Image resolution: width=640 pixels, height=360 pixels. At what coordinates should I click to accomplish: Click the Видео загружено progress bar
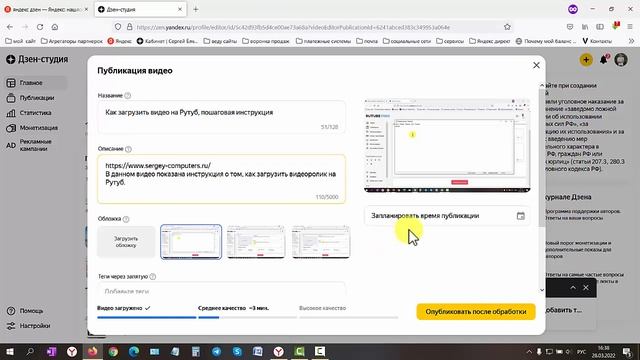pyautogui.click(x=147, y=317)
